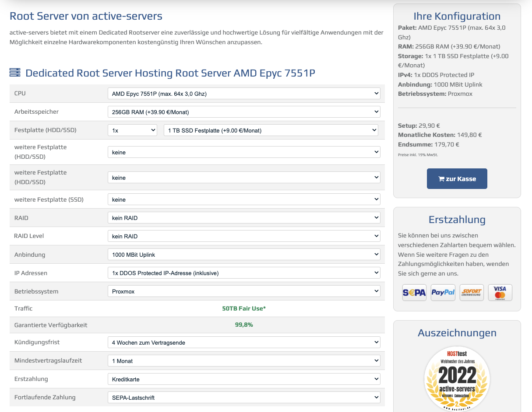This screenshot has width=532, height=412.
Task: Choose another Betriebssystem from Proxmox dropdown
Action: click(244, 291)
